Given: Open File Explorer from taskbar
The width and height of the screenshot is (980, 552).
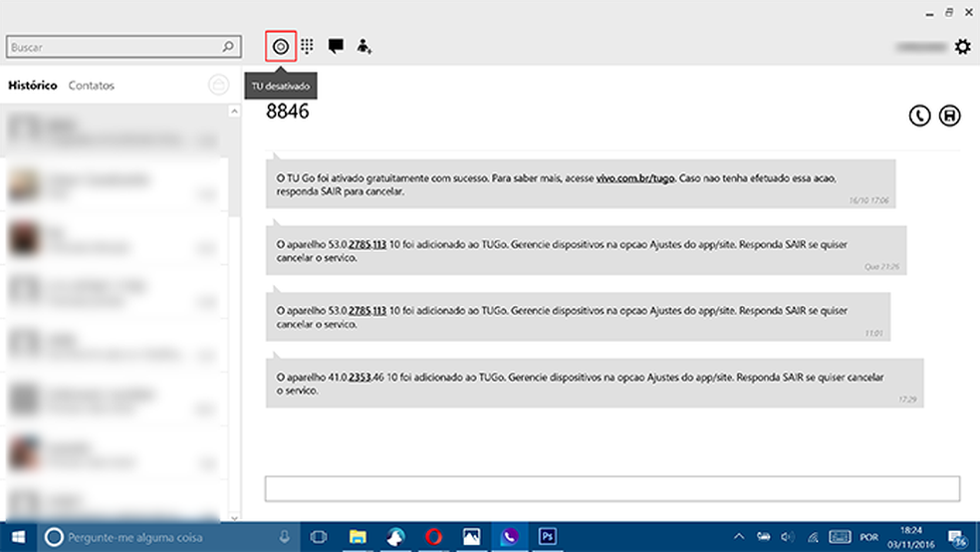Looking at the screenshot, I should (x=358, y=537).
